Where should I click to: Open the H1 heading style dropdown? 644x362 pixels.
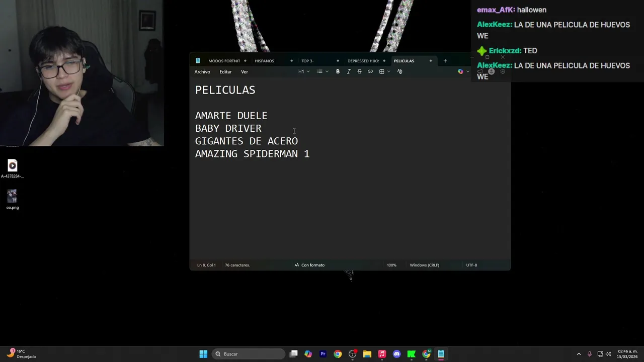[x=304, y=71]
